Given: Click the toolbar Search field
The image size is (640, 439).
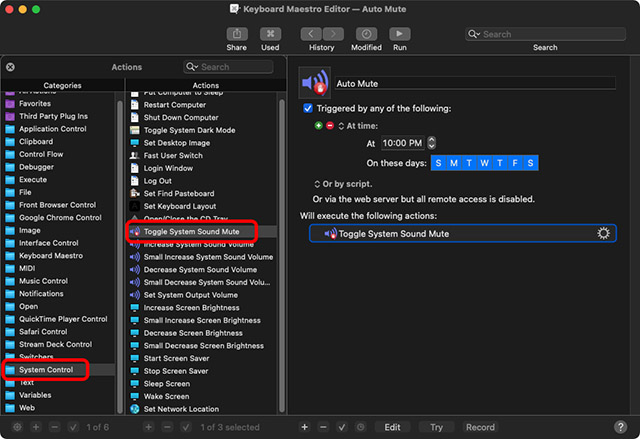Looking at the screenshot, I should point(545,34).
